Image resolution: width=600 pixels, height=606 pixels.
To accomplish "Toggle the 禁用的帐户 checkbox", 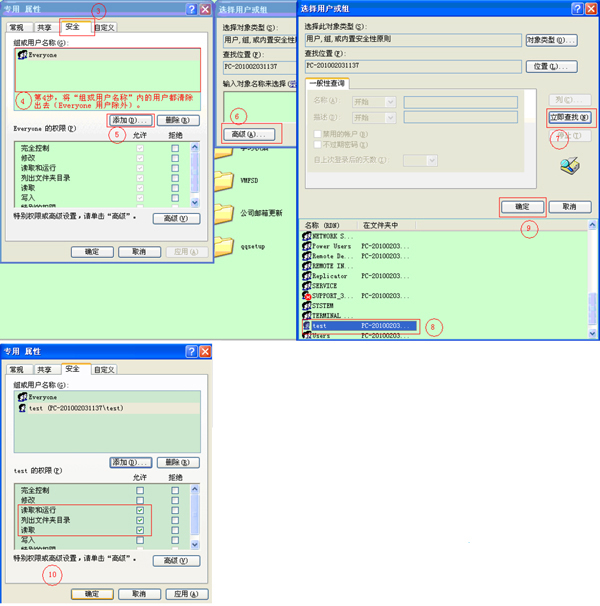I will tap(318, 134).
